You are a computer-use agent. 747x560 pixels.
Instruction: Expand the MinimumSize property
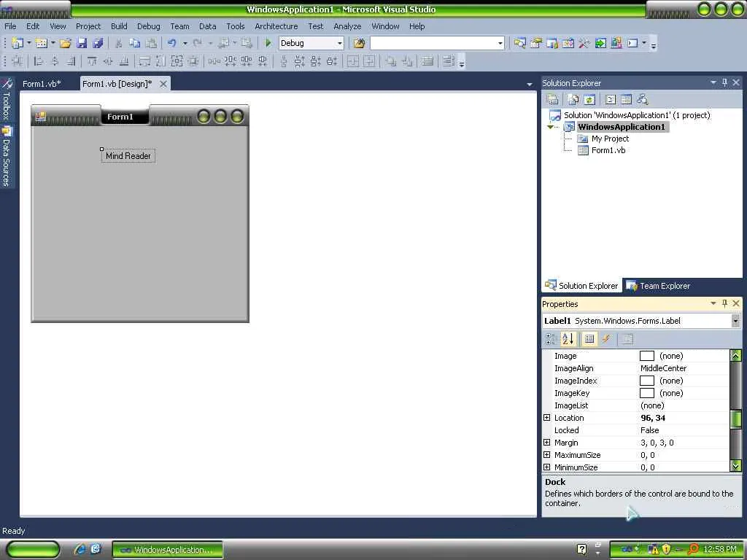pyautogui.click(x=547, y=467)
